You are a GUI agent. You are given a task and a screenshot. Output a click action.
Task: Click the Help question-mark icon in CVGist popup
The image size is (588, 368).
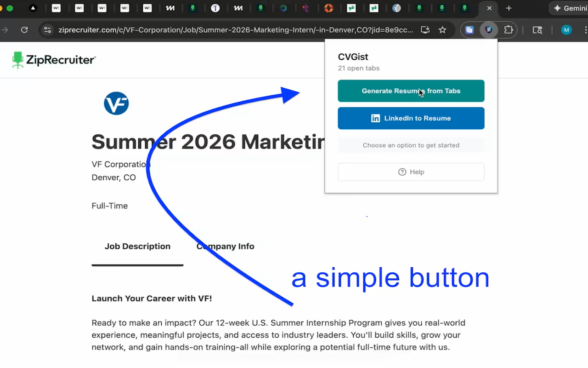pyautogui.click(x=401, y=172)
